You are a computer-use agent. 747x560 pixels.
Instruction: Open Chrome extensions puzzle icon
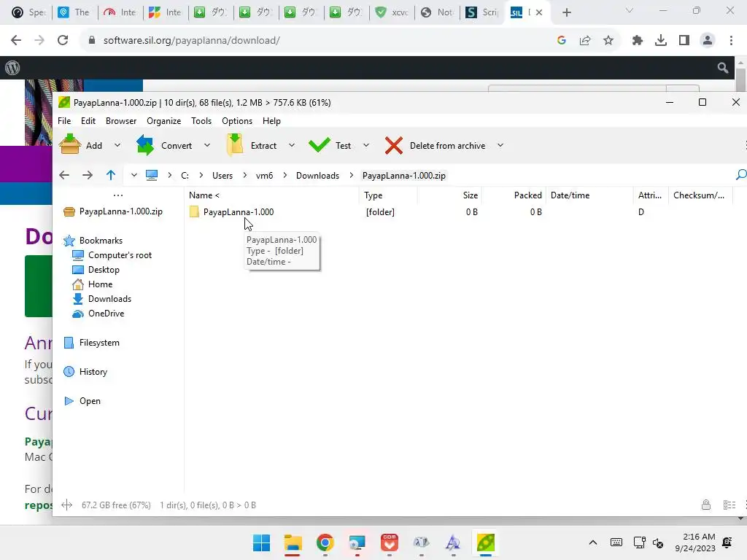[x=638, y=41]
